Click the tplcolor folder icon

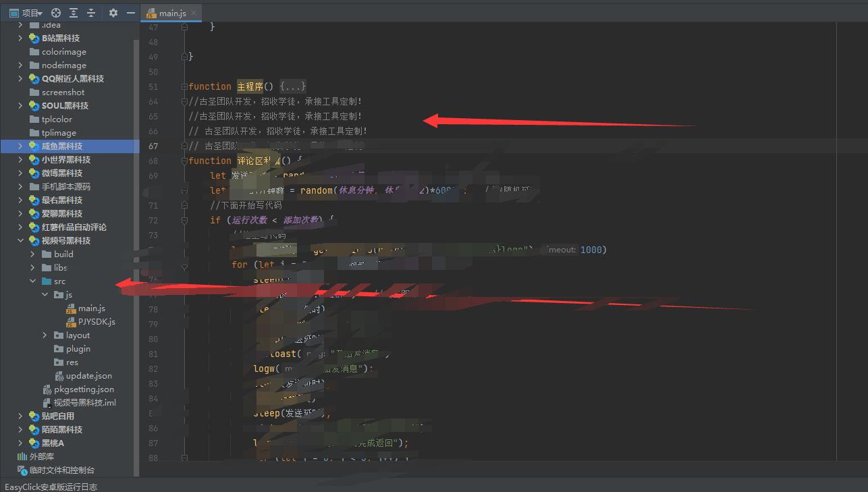pyautogui.click(x=34, y=119)
